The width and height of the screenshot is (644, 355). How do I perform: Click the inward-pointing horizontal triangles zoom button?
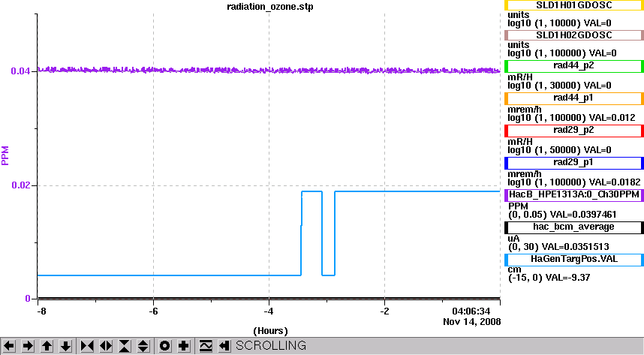coord(87,346)
